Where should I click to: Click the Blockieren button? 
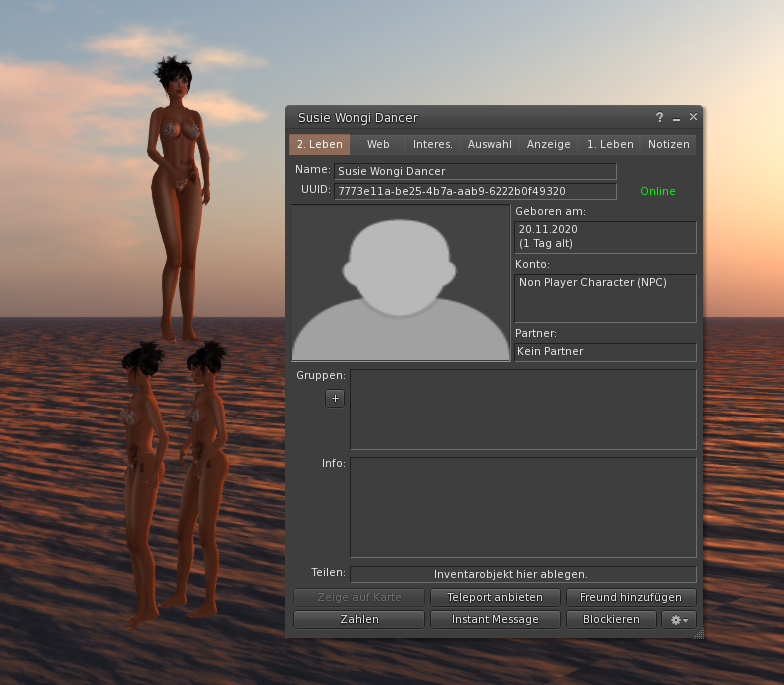[610, 620]
